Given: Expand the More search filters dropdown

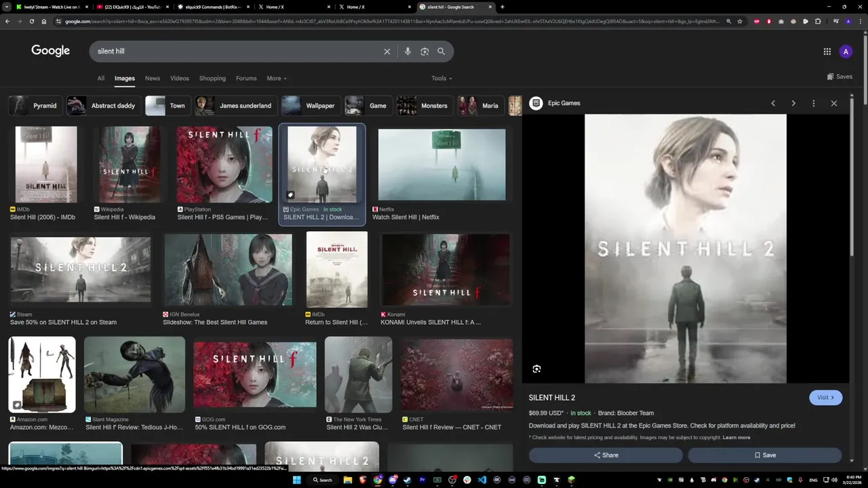Looking at the screenshot, I should point(276,79).
